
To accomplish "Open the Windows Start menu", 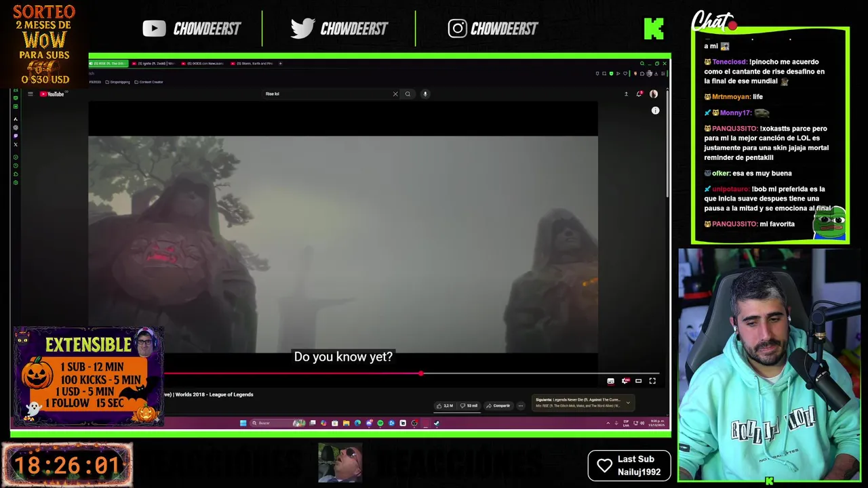I will pos(243,423).
